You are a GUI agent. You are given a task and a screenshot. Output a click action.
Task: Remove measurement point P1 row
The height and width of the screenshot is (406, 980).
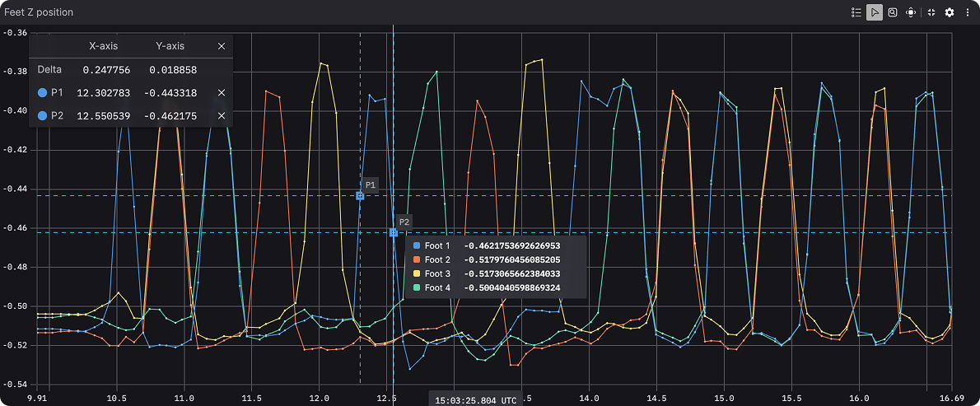coord(222,93)
